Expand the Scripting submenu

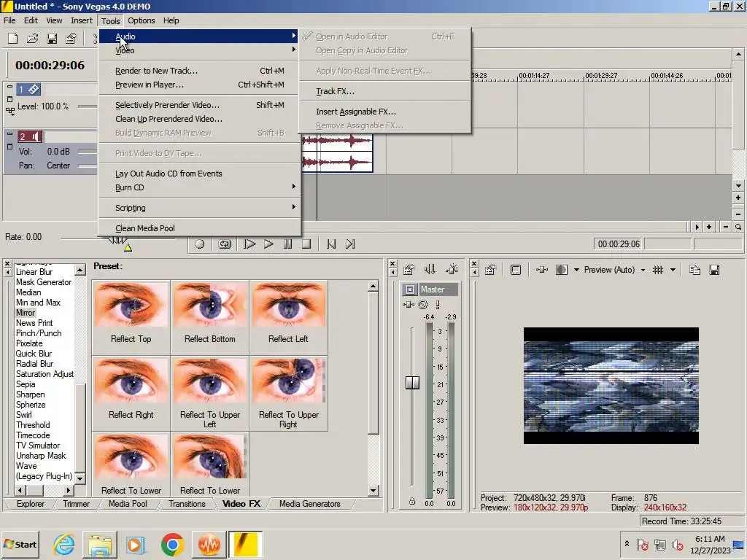[x=200, y=208]
